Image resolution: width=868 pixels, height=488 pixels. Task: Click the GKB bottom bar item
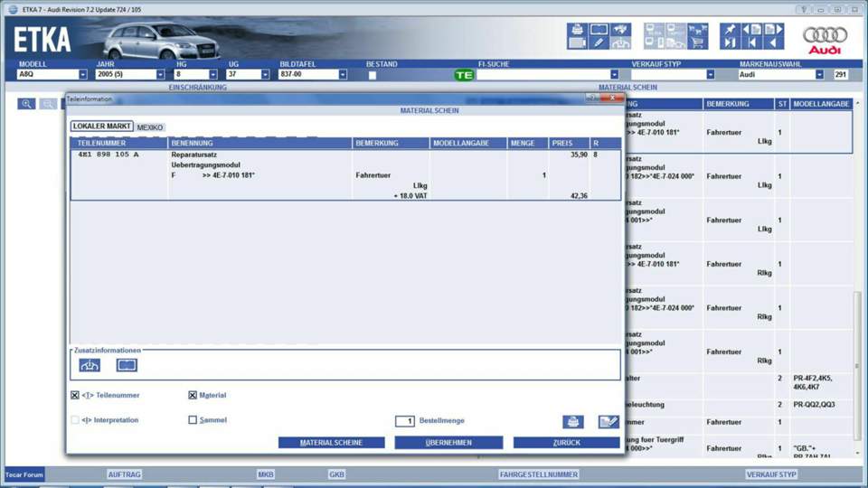336,474
